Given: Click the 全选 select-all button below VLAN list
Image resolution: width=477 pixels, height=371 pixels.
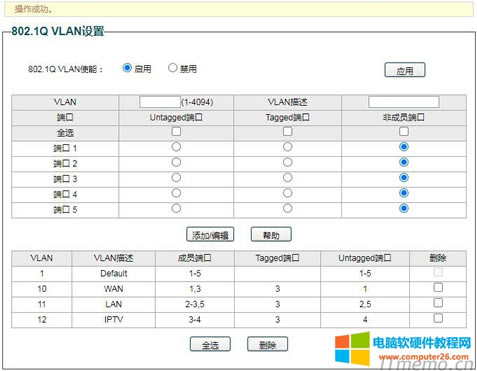Looking at the screenshot, I should click(x=210, y=344).
